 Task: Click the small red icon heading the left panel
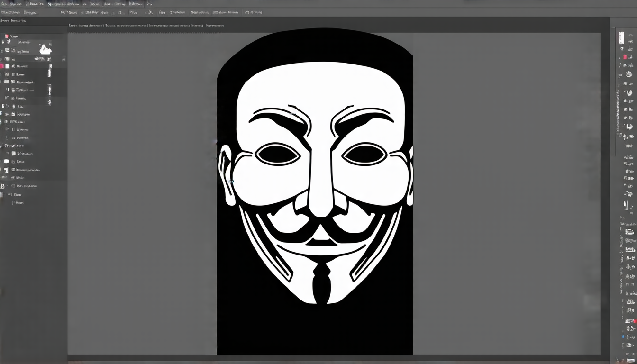click(x=6, y=36)
